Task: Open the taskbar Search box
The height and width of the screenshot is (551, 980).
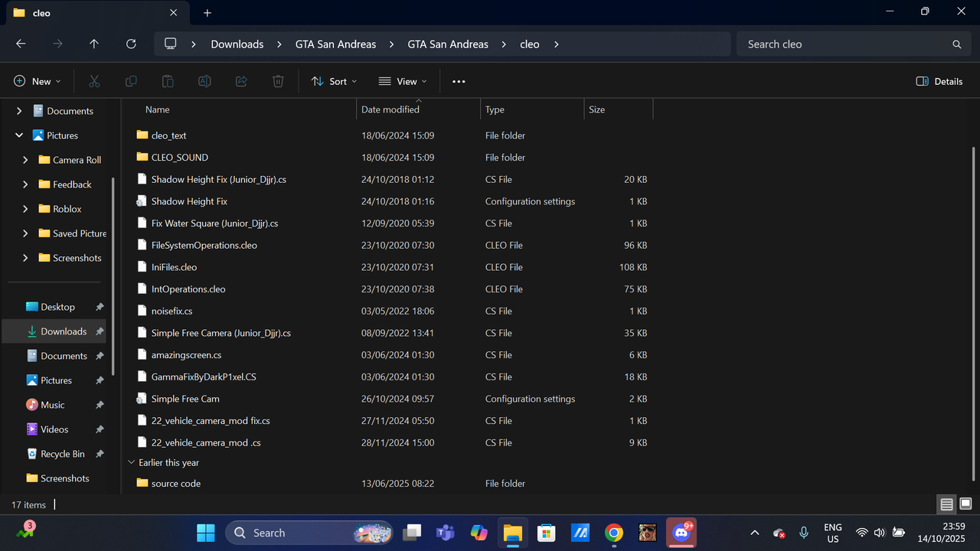Action: (309, 533)
